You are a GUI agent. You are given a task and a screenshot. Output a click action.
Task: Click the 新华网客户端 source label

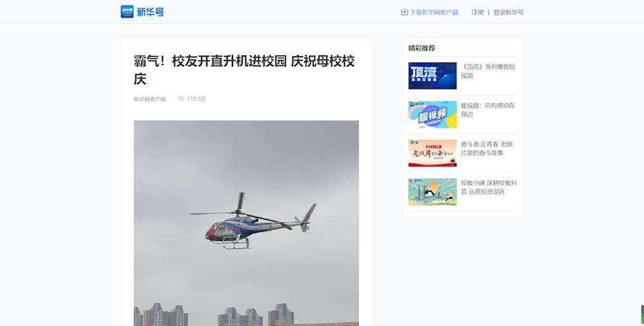click(150, 99)
